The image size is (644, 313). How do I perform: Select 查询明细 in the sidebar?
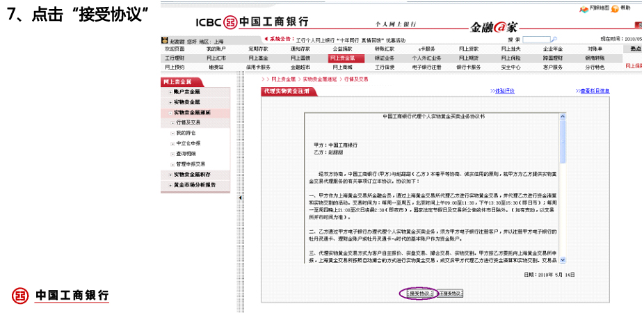coord(186,154)
